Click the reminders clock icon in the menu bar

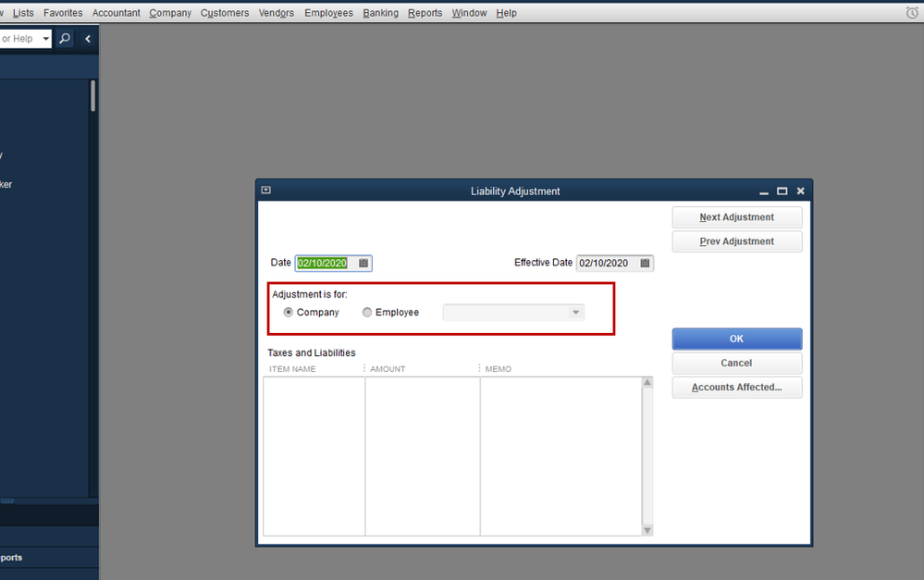point(912,12)
